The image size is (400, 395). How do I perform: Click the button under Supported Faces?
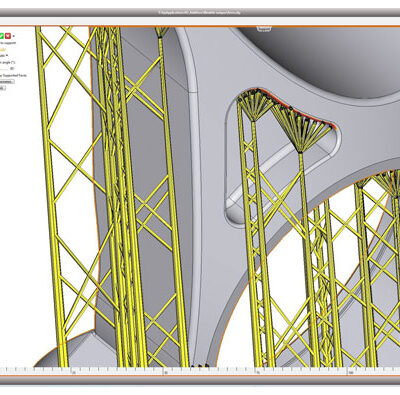[x=7, y=82]
